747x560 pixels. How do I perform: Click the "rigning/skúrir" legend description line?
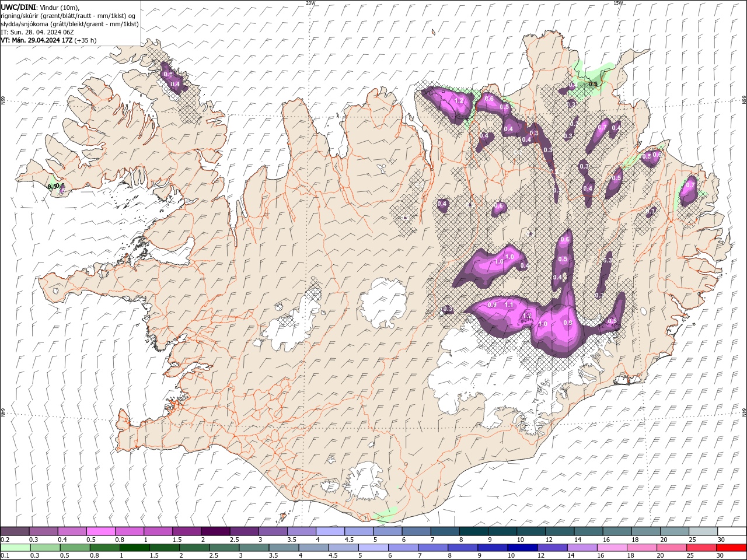tap(68, 15)
